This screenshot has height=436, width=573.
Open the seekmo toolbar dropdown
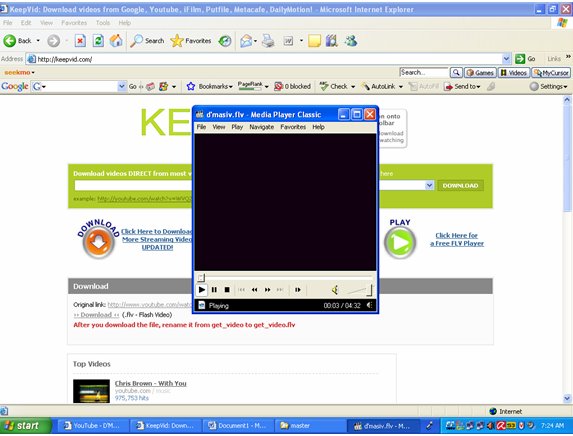20,72
